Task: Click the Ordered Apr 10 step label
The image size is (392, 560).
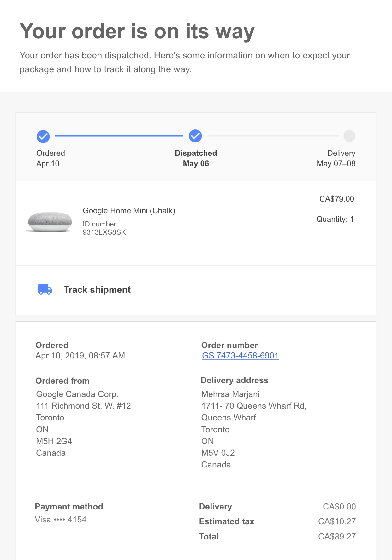Action: click(x=50, y=158)
